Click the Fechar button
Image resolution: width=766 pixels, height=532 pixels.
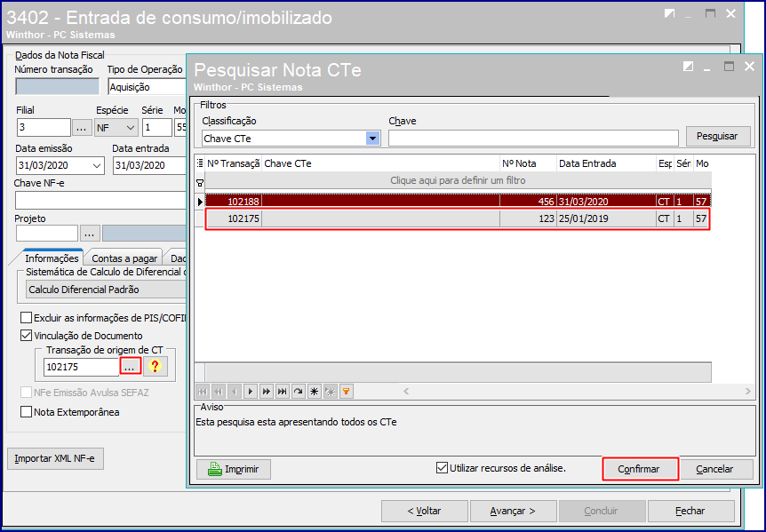click(690, 511)
